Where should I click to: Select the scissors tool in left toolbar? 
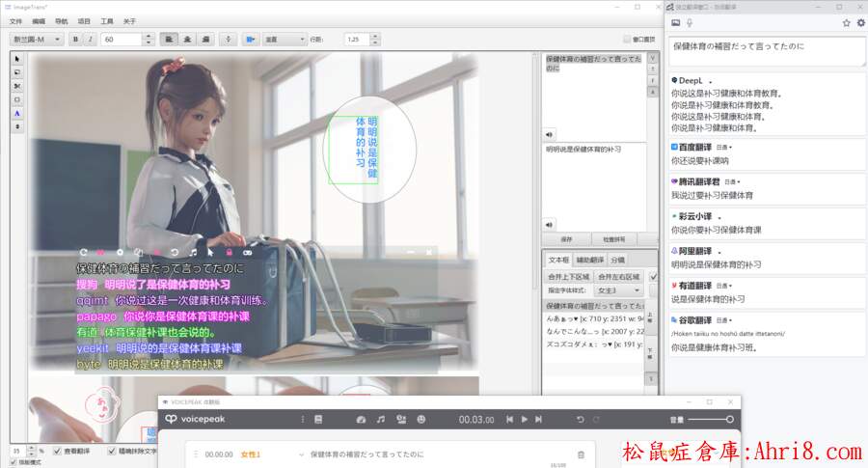[x=17, y=86]
